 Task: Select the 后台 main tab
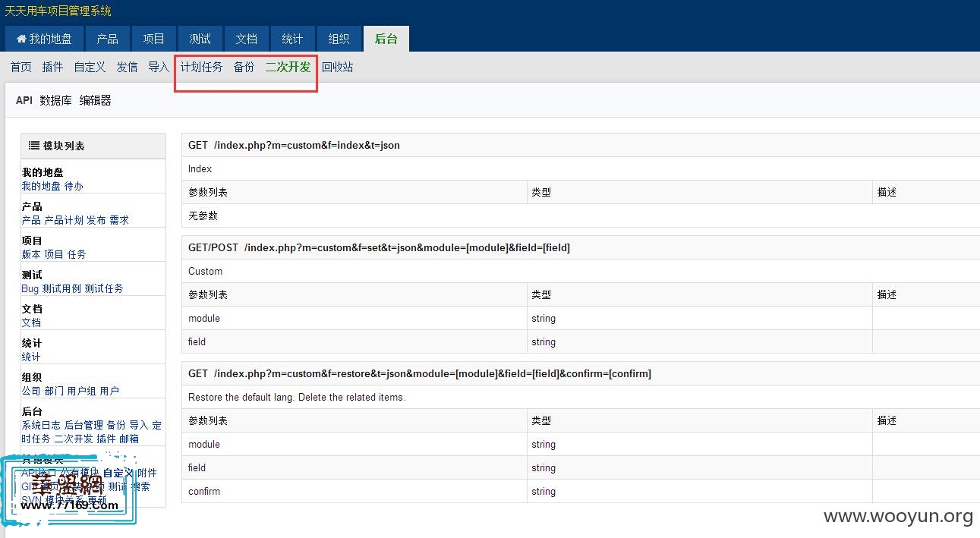click(386, 39)
